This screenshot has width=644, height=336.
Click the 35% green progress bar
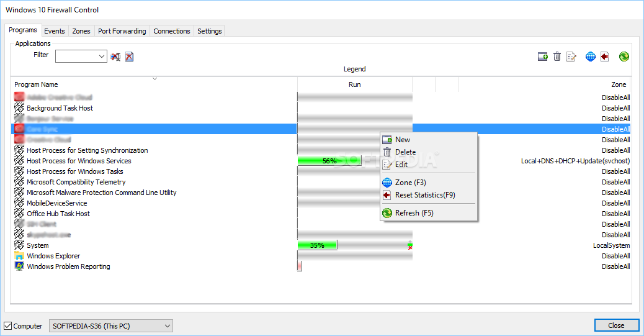pyautogui.click(x=317, y=245)
